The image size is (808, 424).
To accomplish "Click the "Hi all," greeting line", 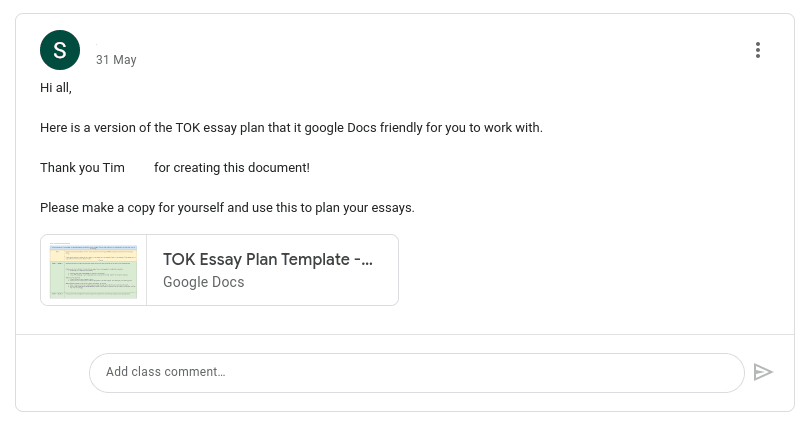I will [x=56, y=88].
